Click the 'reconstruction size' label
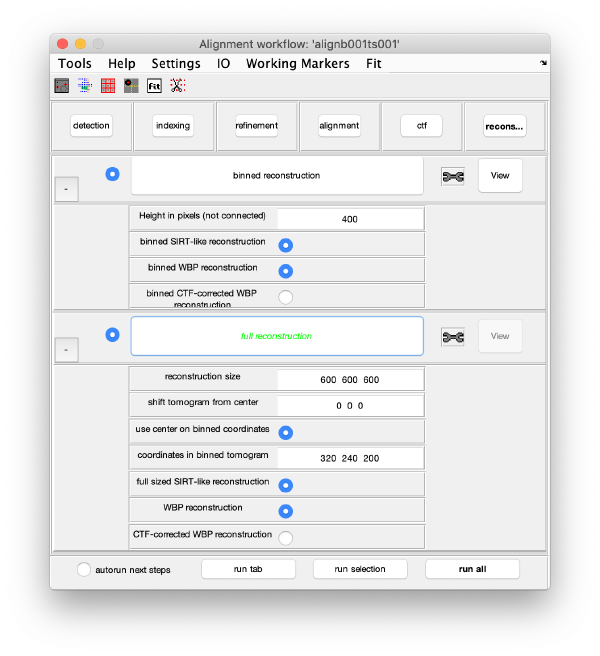The height and width of the screenshot is (656, 600). [x=203, y=376]
